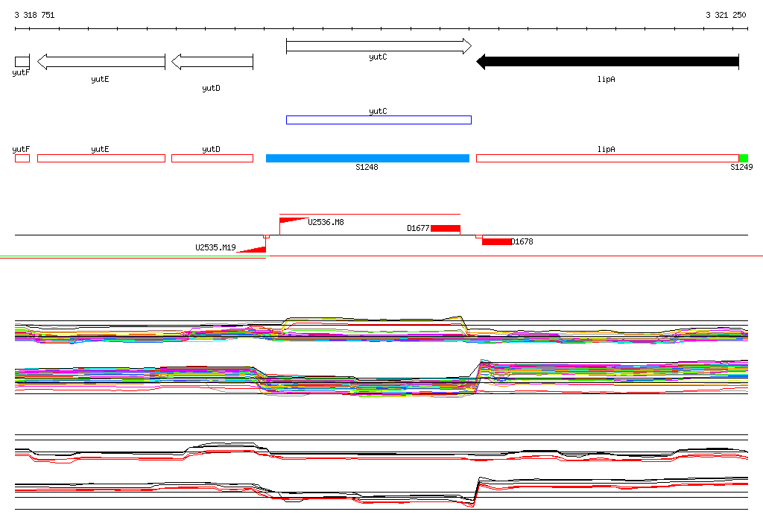Click the U2535.M19 red upshift marker
763x532 pixels.
tap(252, 250)
